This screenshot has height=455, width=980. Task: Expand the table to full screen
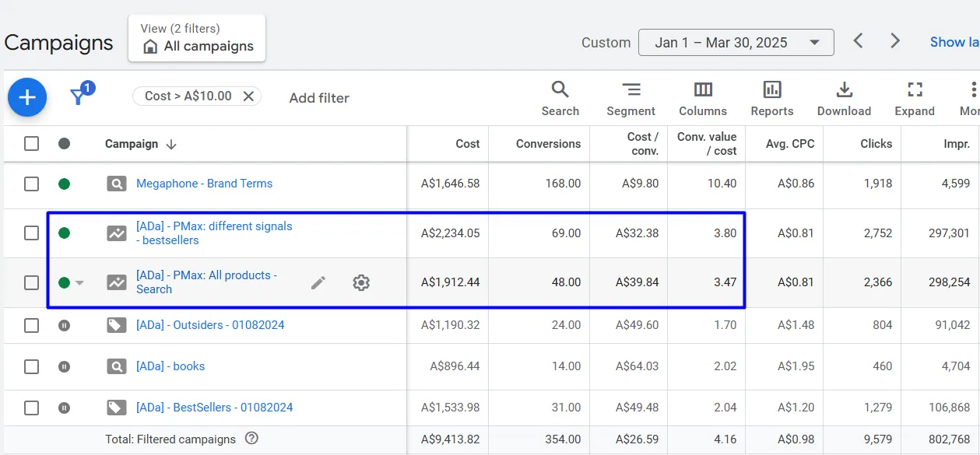click(915, 97)
